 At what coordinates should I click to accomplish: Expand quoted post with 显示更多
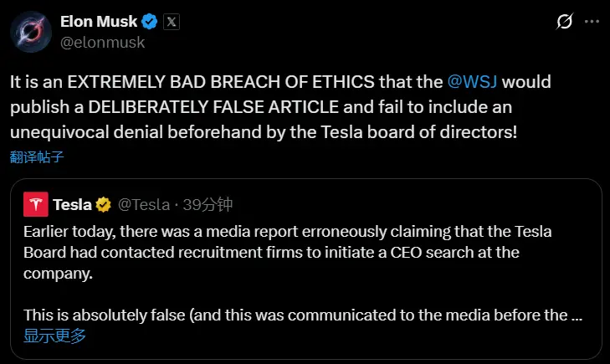[54, 336]
